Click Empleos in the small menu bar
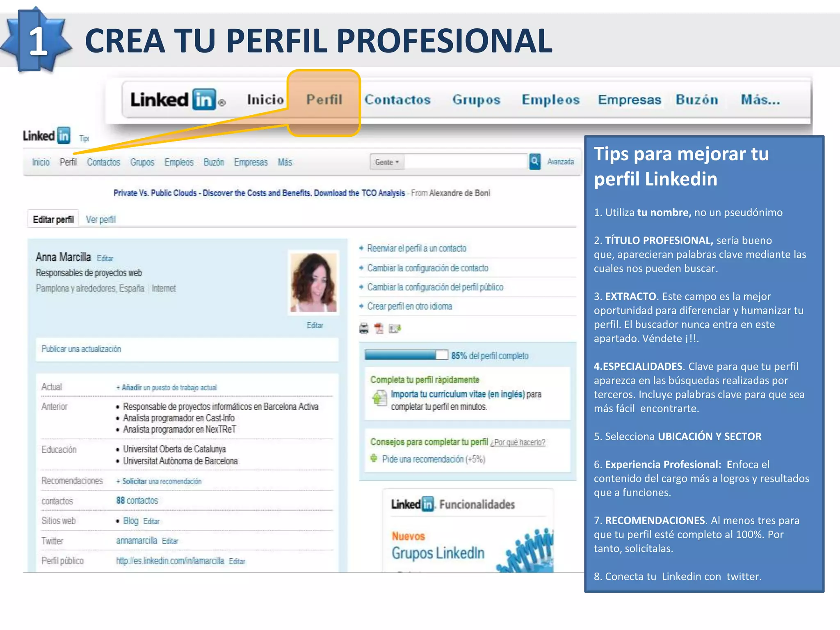Screen dimensions: 840x630 click(x=179, y=162)
